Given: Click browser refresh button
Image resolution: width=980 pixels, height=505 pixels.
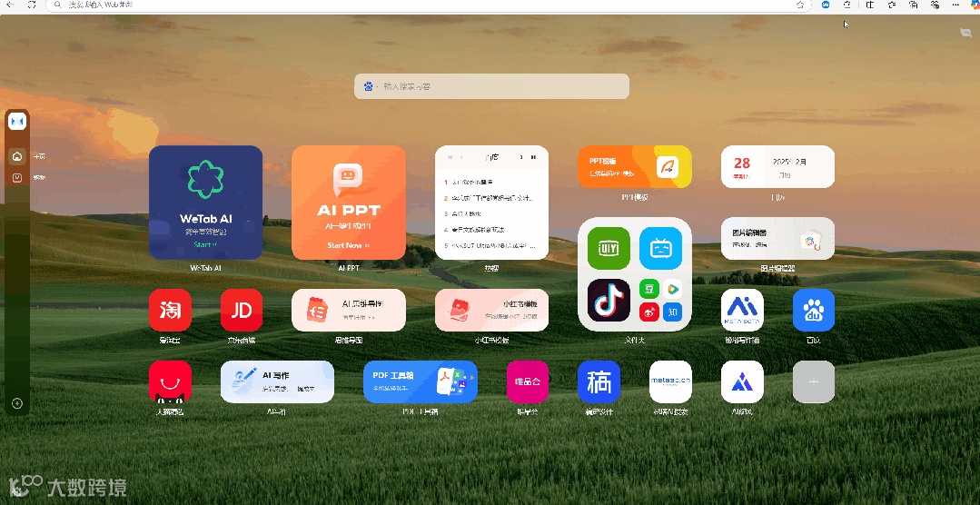Looking at the screenshot, I should click(33, 5).
